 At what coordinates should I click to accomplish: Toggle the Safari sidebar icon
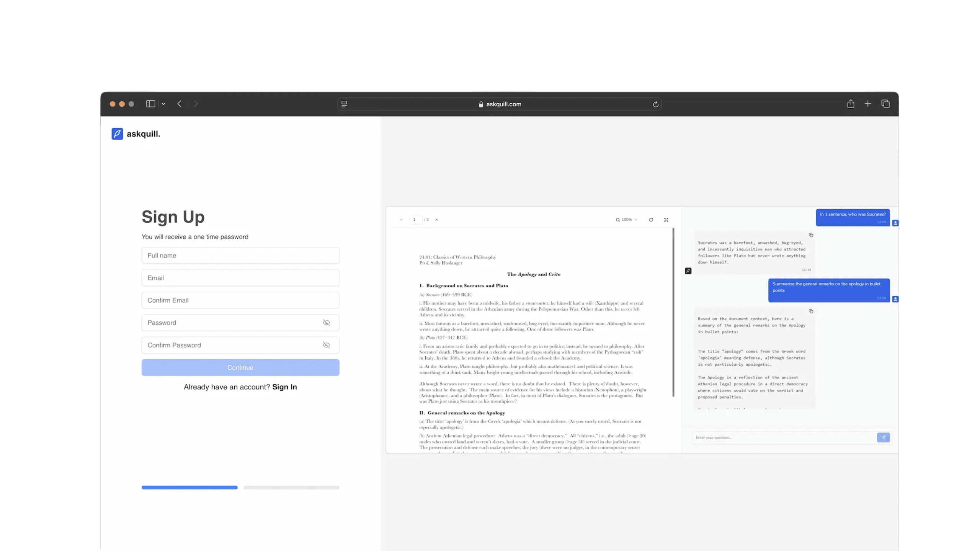(150, 104)
